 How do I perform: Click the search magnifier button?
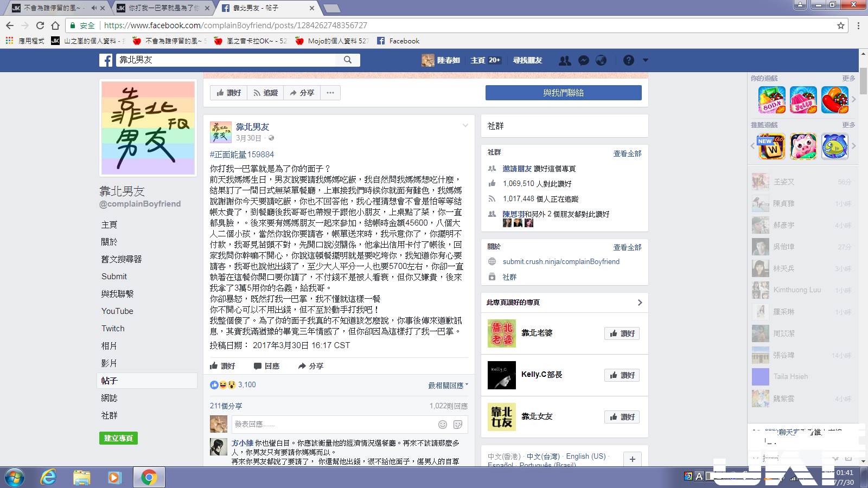[348, 60]
